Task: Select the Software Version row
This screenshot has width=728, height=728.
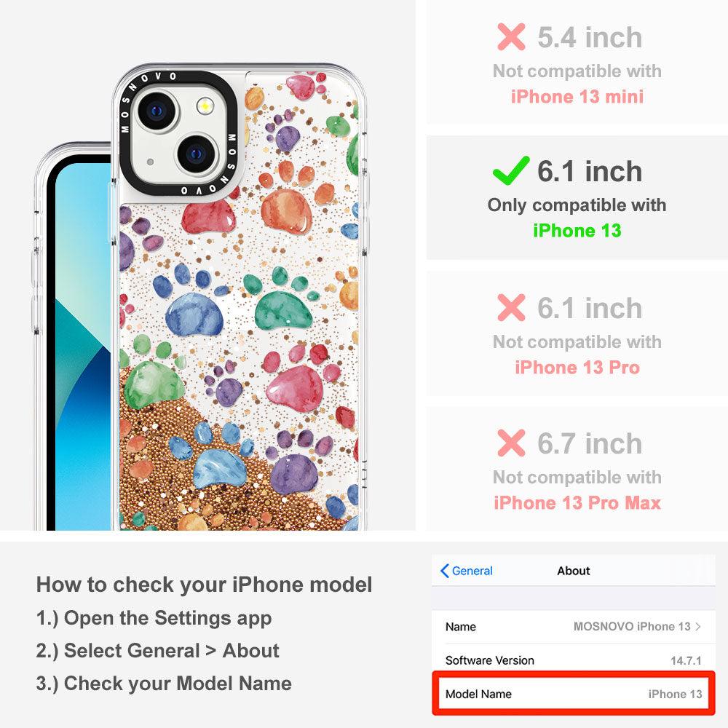Action: pyautogui.click(x=574, y=660)
